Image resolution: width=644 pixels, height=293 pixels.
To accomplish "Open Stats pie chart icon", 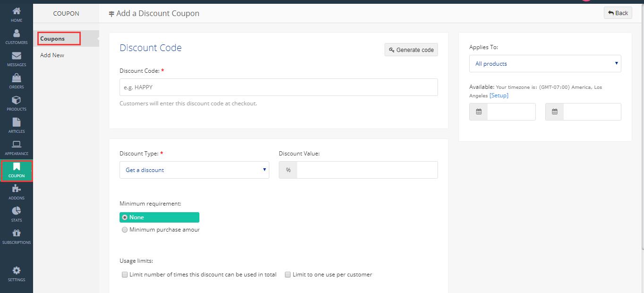I will (17, 214).
